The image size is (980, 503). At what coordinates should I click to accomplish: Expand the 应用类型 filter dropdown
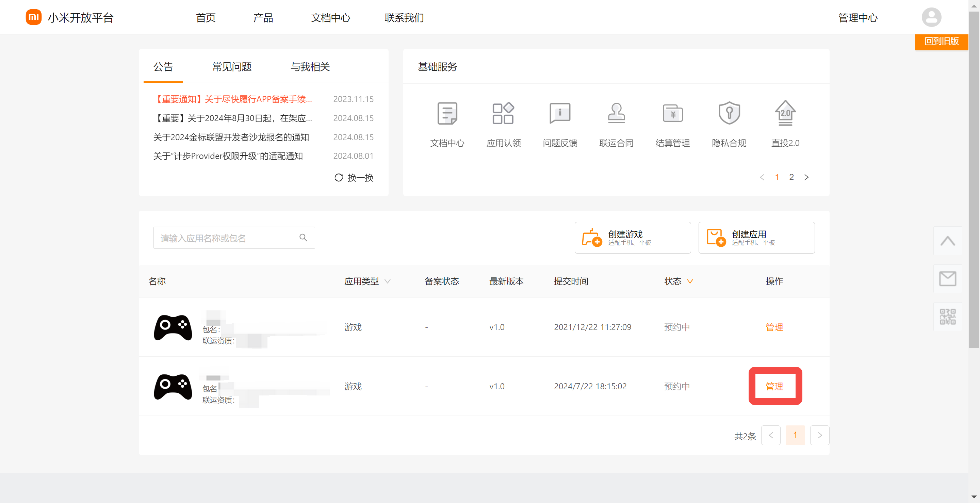[387, 281]
